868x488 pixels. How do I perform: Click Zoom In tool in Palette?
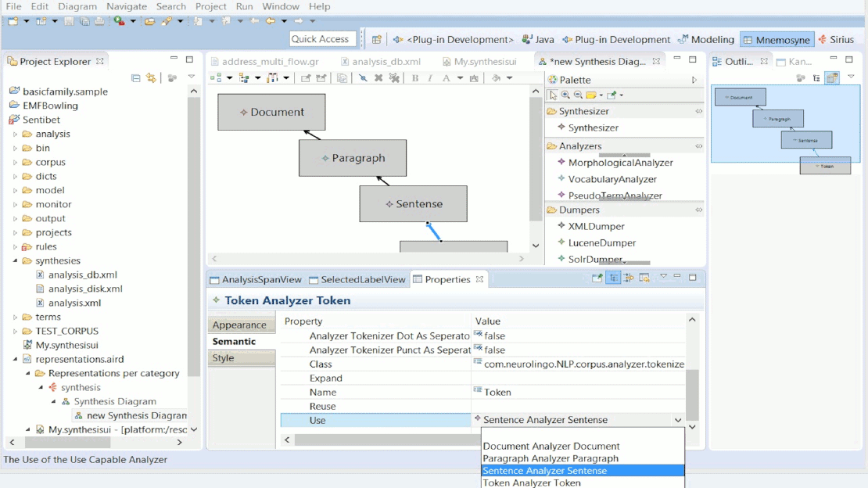click(x=565, y=95)
